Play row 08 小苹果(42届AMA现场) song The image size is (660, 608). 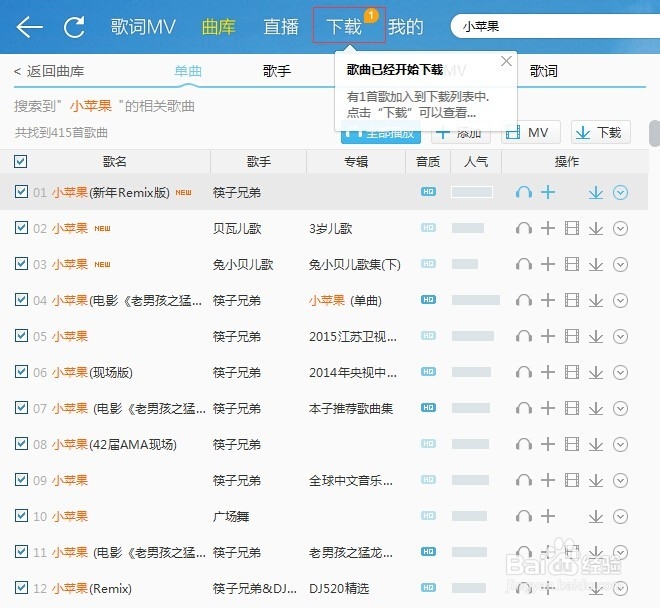tap(524, 445)
